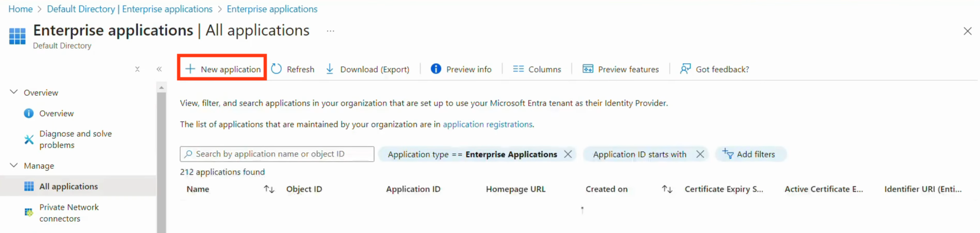This screenshot has width=980, height=233.
Task: Clear the sidebar search with the X icon
Action: [137, 69]
